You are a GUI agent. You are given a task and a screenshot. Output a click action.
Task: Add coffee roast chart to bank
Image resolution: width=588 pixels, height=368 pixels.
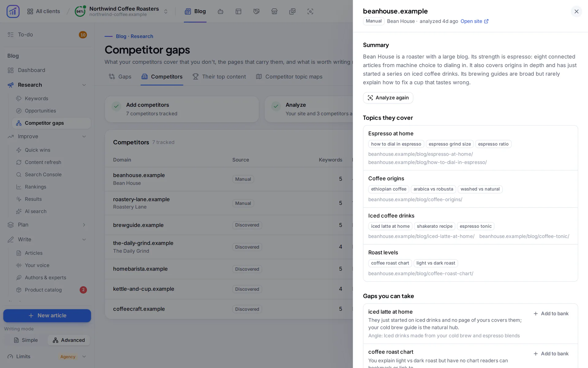tap(551, 354)
